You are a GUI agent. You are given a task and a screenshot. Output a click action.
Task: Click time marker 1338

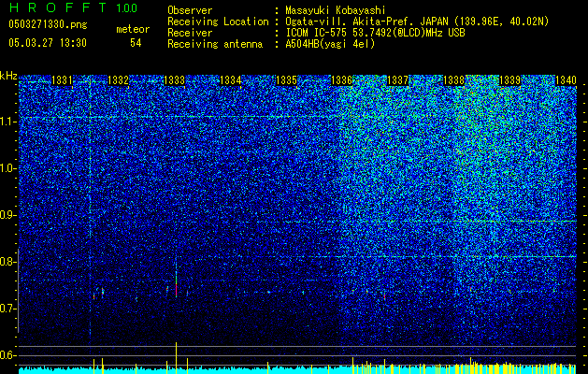pyautogui.click(x=453, y=80)
